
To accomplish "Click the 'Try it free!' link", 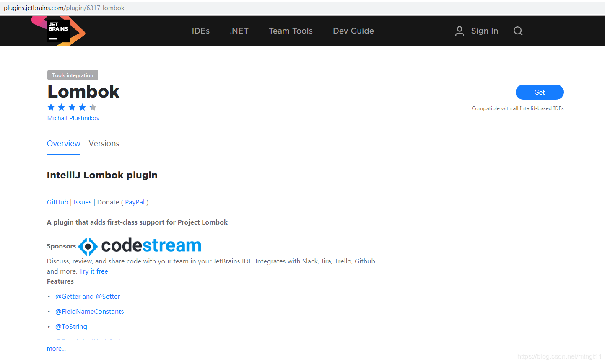I will click(x=95, y=271).
